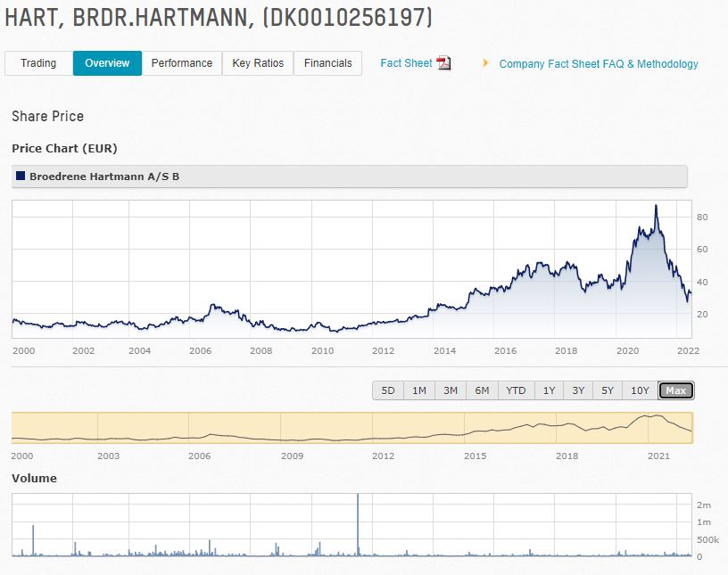728x575 pixels.
Task: Click the navy legend square for Broedrene Hartmann
Action: point(21,177)
